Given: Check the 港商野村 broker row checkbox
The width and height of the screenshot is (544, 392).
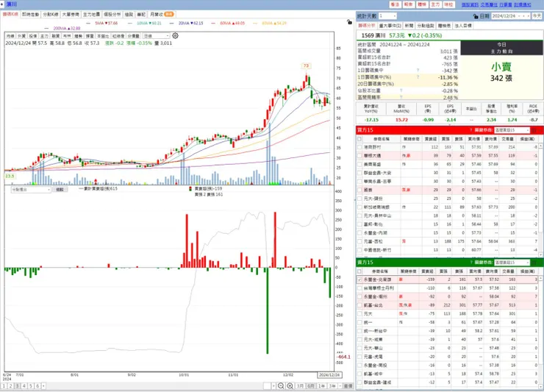Looking at the screenshot, I should coord(359,147).
